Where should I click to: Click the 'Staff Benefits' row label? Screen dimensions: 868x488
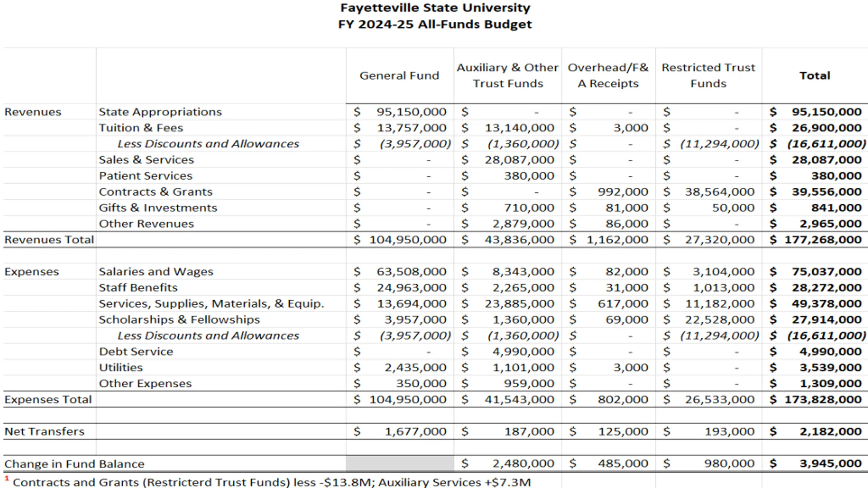[x=138, y=288]
